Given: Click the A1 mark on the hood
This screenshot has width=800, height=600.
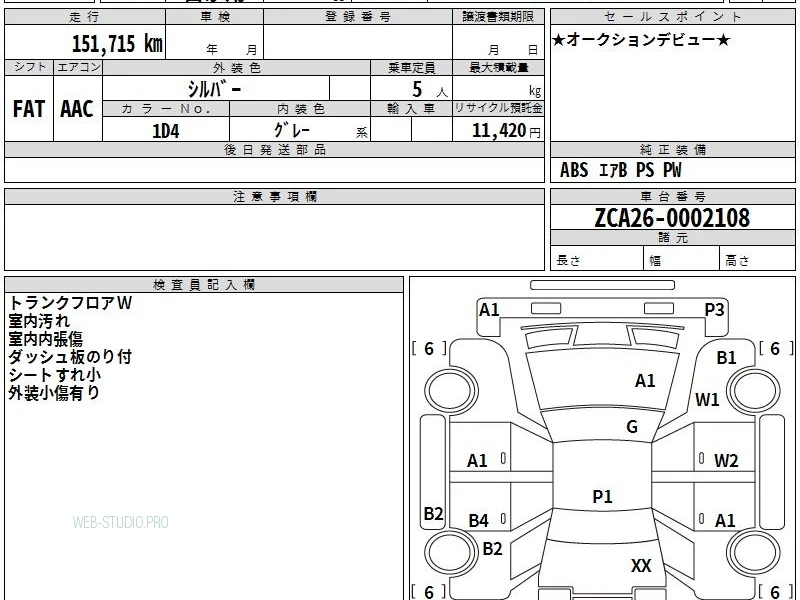Looking at the screenshot, I should [x=645, y=381].
